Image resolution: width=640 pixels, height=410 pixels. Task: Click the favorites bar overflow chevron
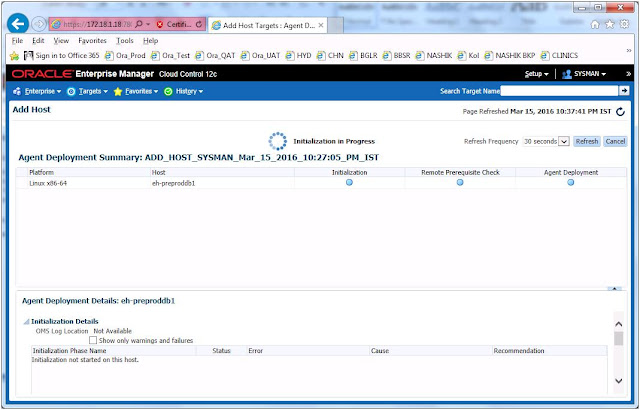coord(629,51)
